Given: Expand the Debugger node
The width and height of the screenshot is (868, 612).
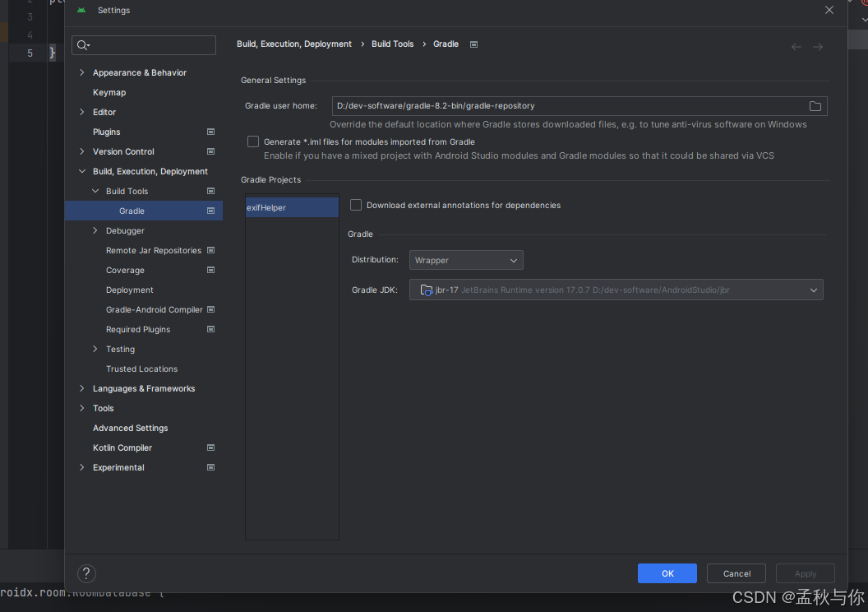Looking at the screenshot, I should (95, 230).
